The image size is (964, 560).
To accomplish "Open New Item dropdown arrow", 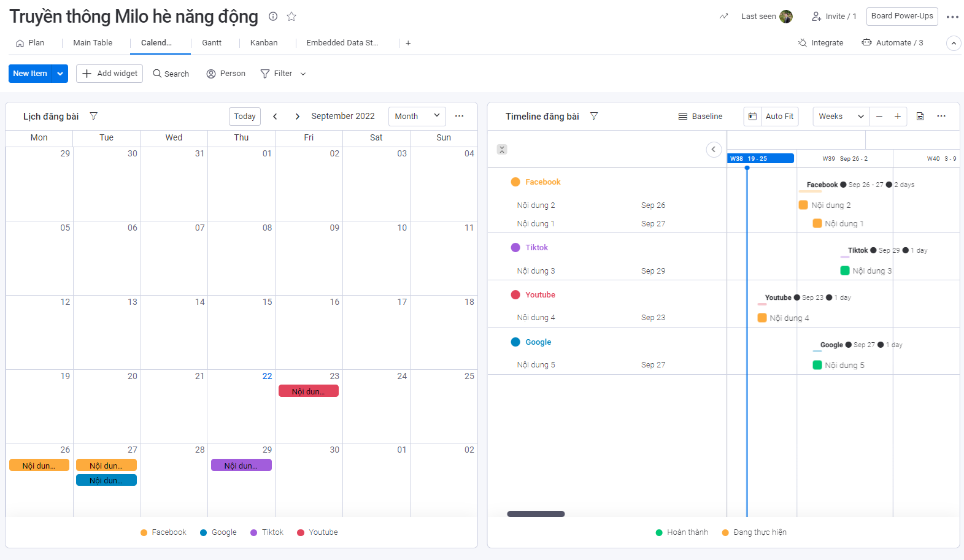I will pos(60,74).
